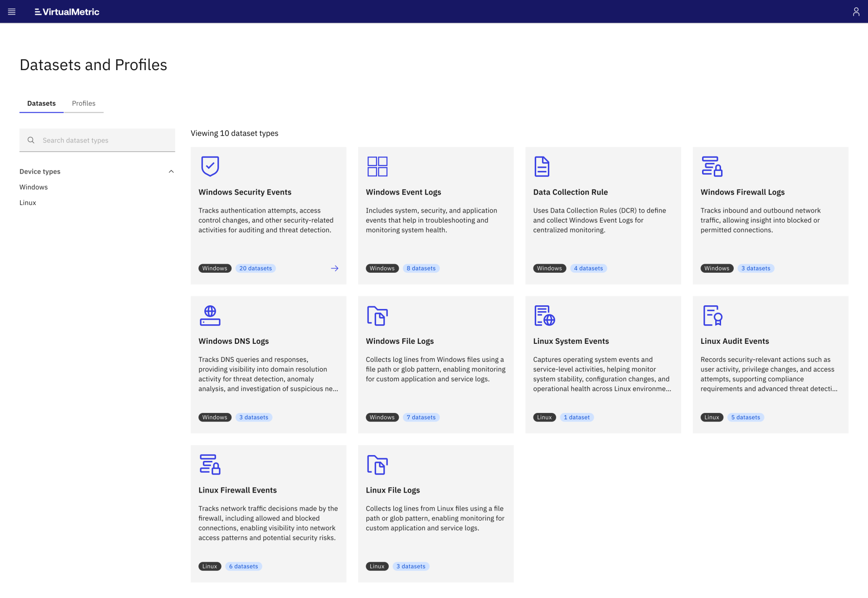Image resolution: width=868 pixels, height=598 pixels.
Task: Click 3 datasets badge on Linux File Logs
Action: (410, 566)
